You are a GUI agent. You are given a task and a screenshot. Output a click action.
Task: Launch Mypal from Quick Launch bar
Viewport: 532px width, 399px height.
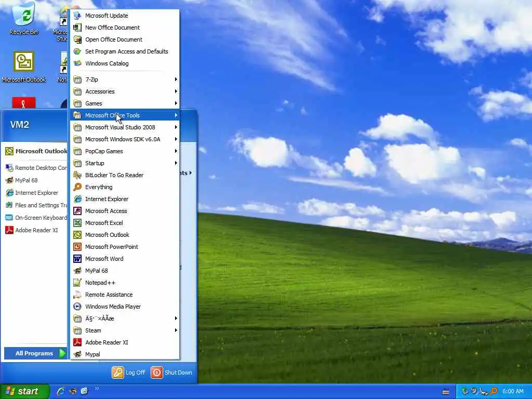click(73, 391)
